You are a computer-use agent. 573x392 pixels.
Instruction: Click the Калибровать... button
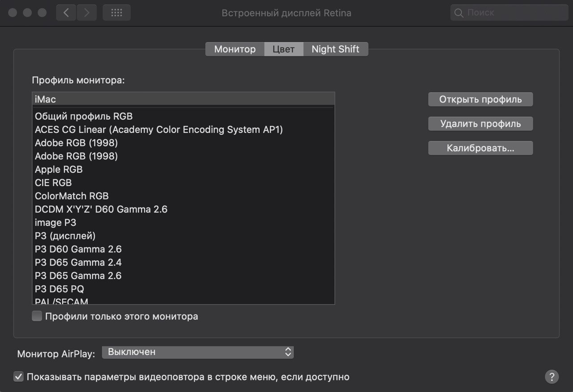(x=480, y=148)
